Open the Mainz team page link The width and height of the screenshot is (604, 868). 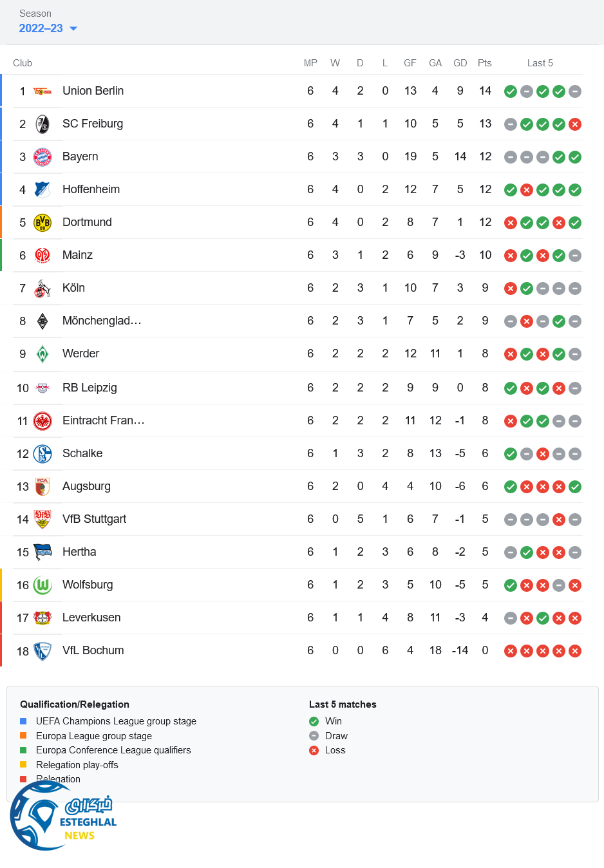click(x=77, y=255)
